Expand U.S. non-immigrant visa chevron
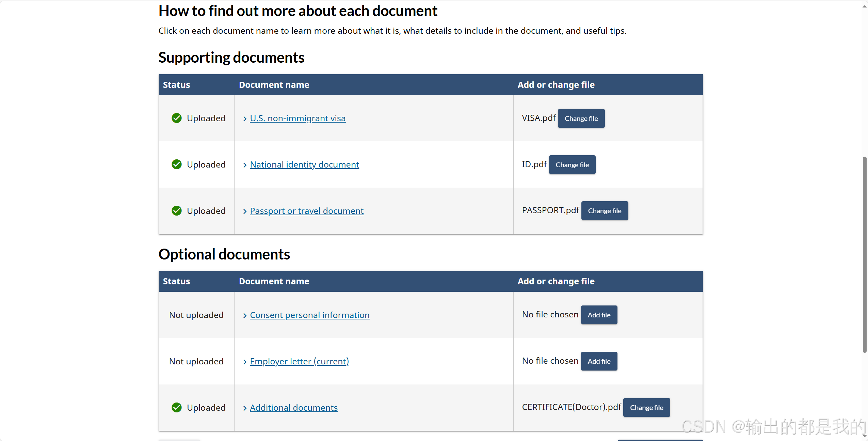The height and width of the screenshot is (441, 868). [x=245, y=119]
